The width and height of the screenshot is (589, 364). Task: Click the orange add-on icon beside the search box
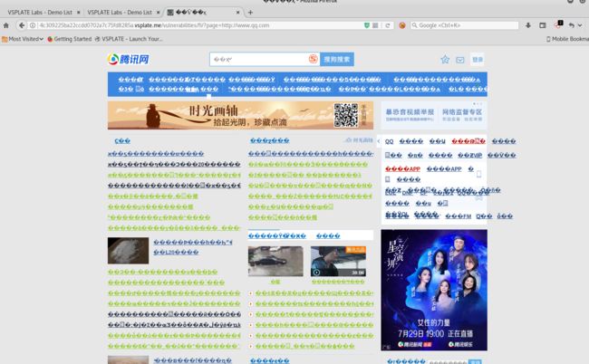click(x=402, y=25)
